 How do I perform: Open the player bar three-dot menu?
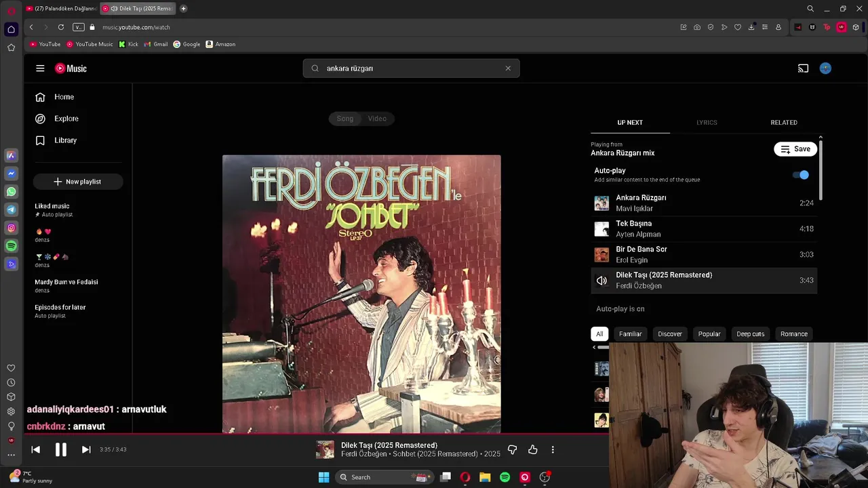point(553,449)
